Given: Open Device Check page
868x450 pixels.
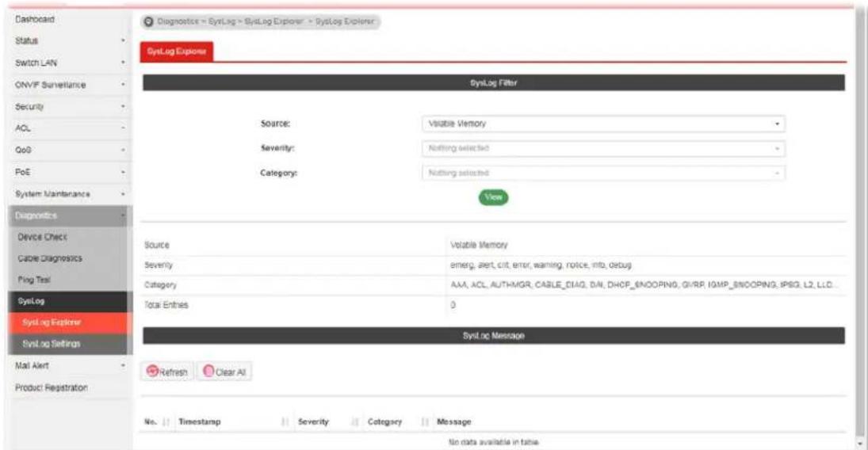Looking at the screenshot, I should [42, 237].
